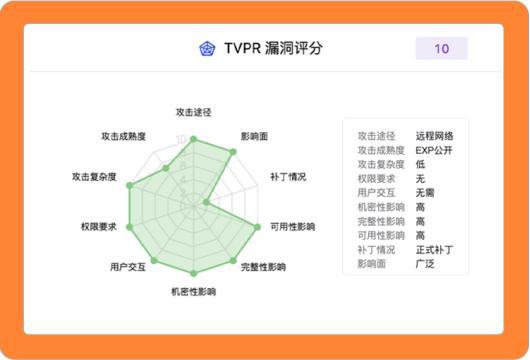Image resolution: width=530 pixels, height=360 pixels.
Task: Click the TVPR pentagon logo icon
Action: (x=207, y=49)
